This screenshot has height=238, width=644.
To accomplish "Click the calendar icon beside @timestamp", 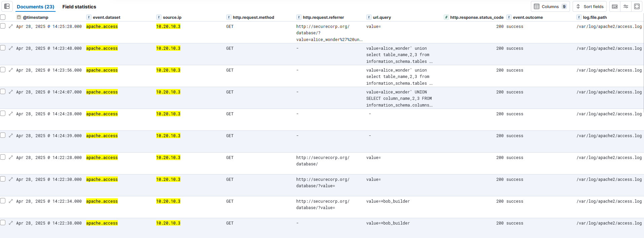I will click(19, 17).
